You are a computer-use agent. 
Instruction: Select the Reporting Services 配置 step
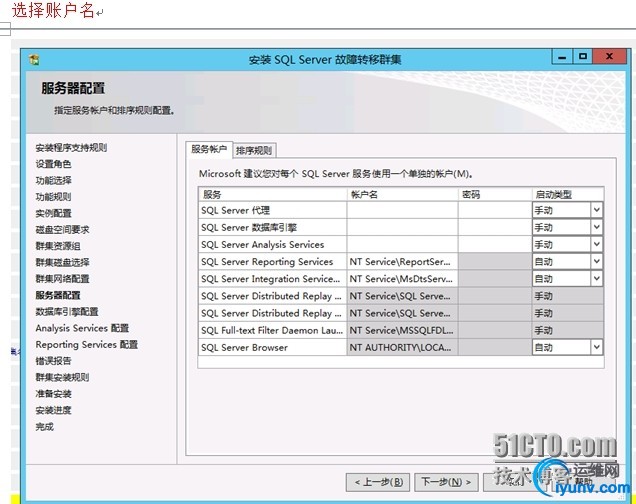[x=86, y=344]
